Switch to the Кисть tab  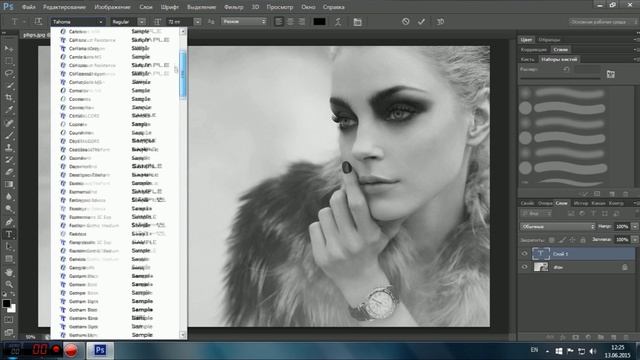[x=527, y=59]
